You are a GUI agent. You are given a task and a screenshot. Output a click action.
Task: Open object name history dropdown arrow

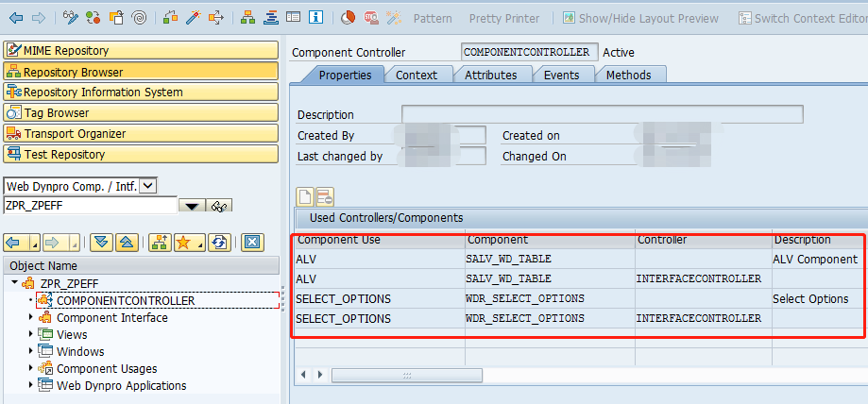[192, 207]
